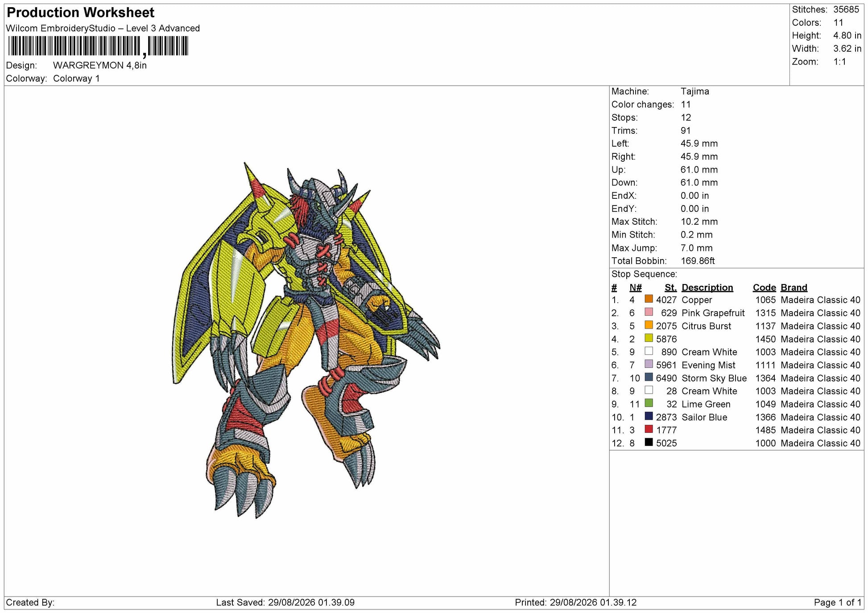Click the Storm Sky Blue swatch
The width and height of the screenshot is (868, 613).
click(649, 377)
